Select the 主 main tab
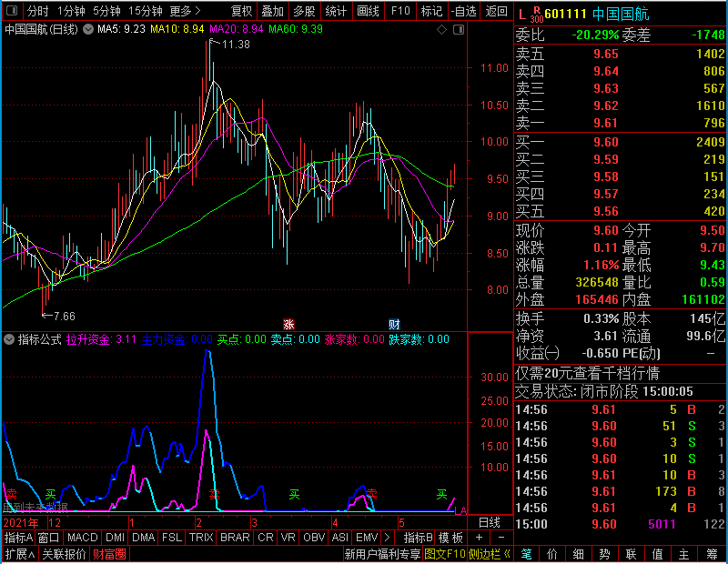This screenshot has width=728, height=564. (684, 554)
